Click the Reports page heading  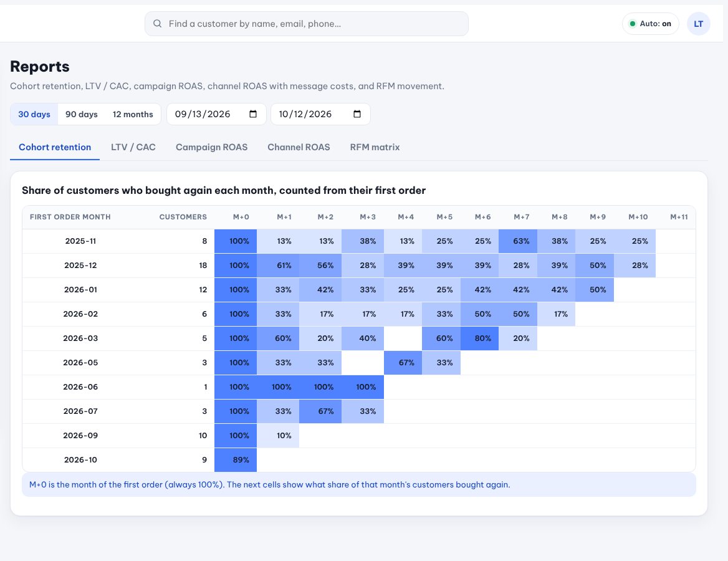40,67
